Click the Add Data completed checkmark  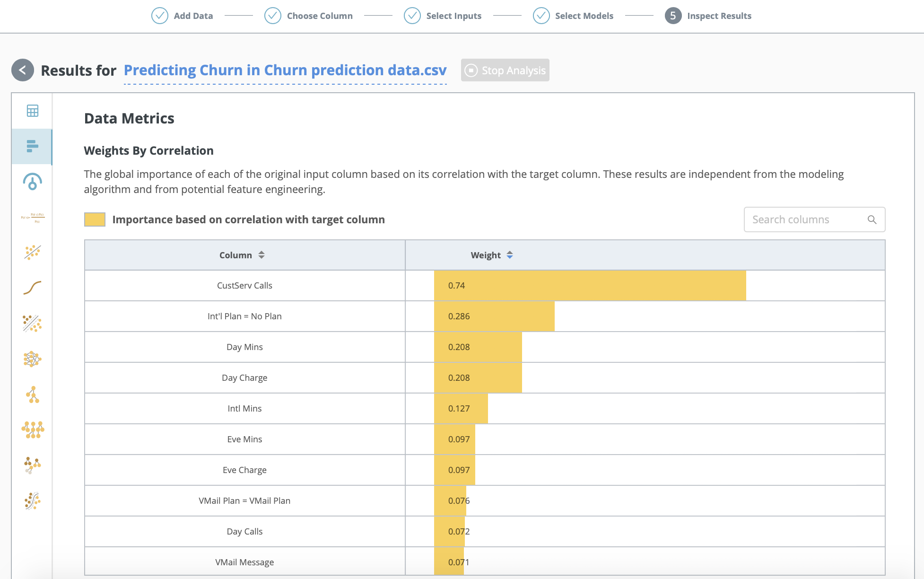coord(159,16)
